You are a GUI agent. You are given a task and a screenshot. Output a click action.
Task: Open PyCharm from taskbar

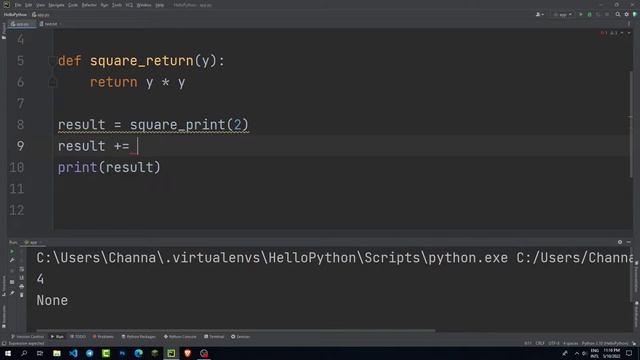pyautogui.click(x=171, y=353)
